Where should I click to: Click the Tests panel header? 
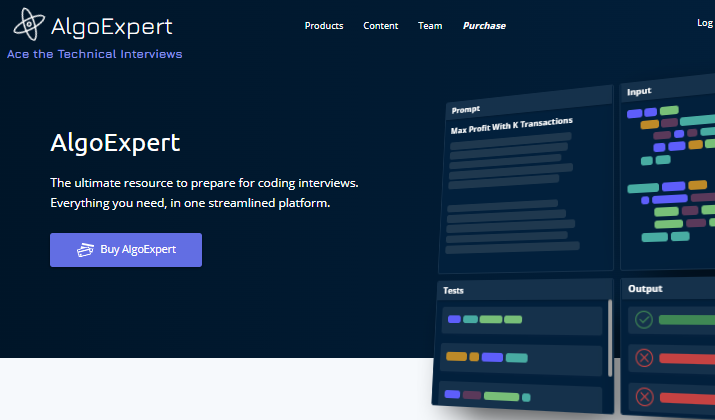[524, 290]
